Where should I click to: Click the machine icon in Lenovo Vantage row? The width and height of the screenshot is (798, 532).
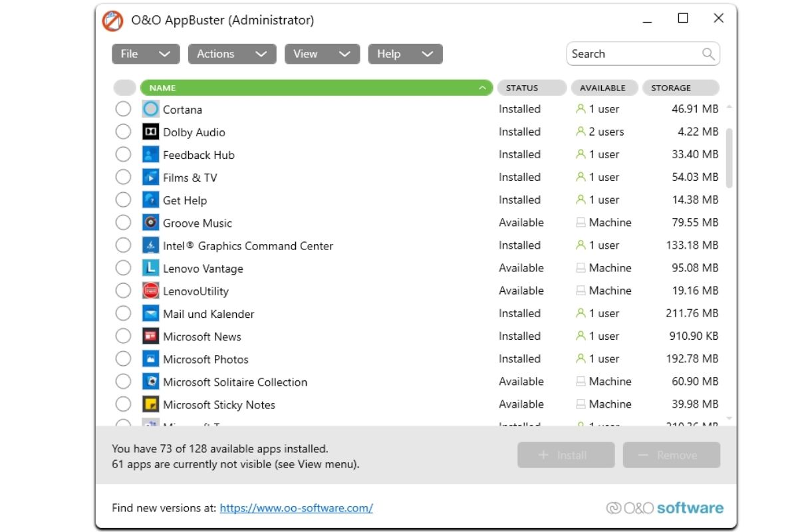[581, 268]
